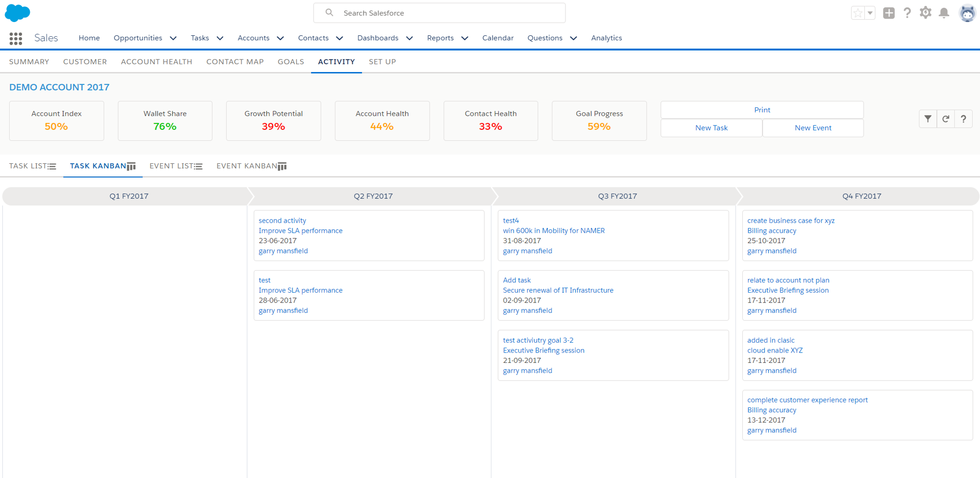
Task: Click the favorites star icon
Action: (857, 13)
